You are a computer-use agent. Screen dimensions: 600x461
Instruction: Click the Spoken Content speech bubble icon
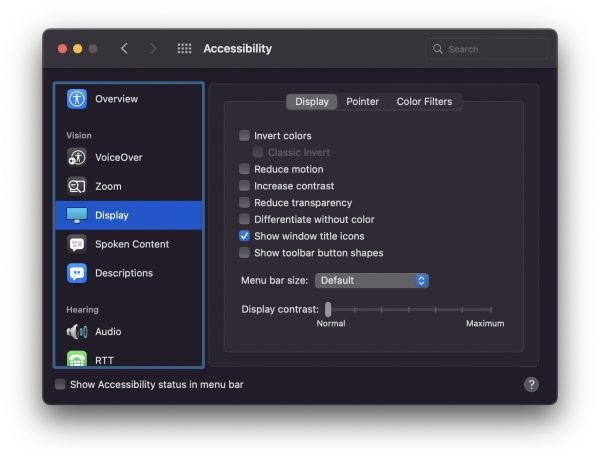coord(77,244)
